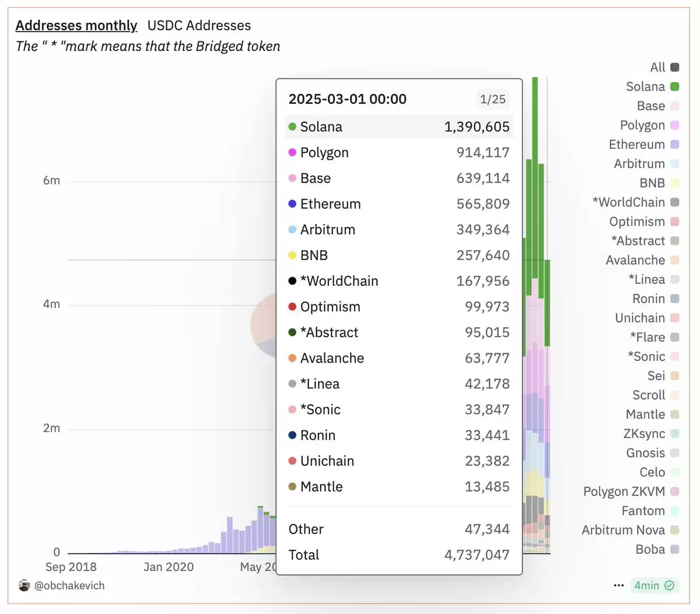Screen dimensions: 700x614
Task: Click the 6m y-axis label
Action: pyautogui.click(x=51, y=180)
